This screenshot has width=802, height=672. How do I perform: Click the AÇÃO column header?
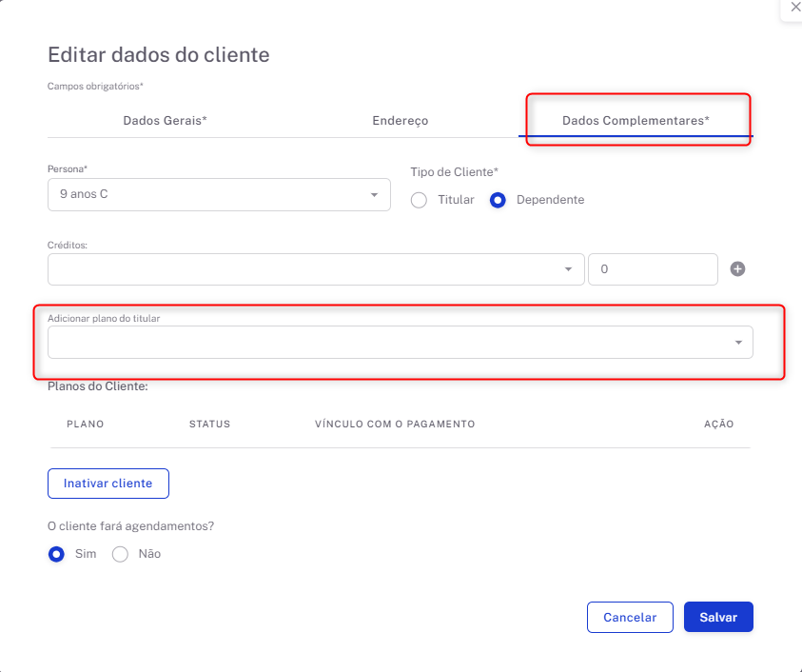click(x=718, y=425)
